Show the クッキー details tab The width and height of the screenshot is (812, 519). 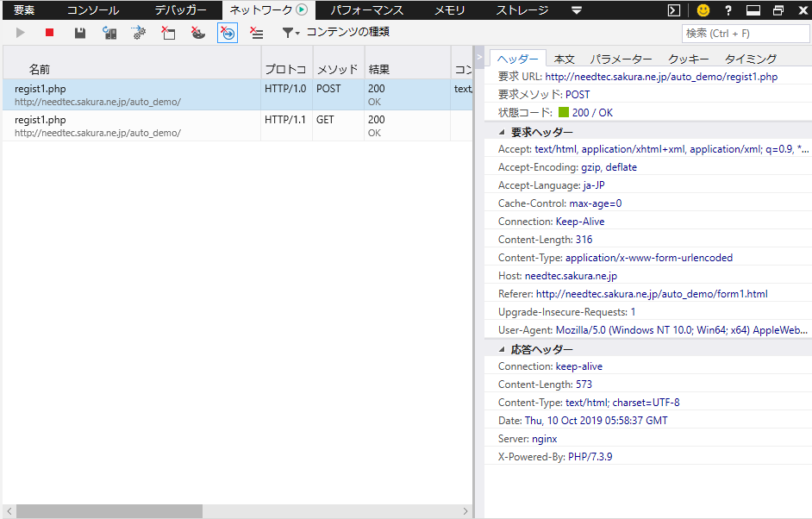tap(688, 59)
